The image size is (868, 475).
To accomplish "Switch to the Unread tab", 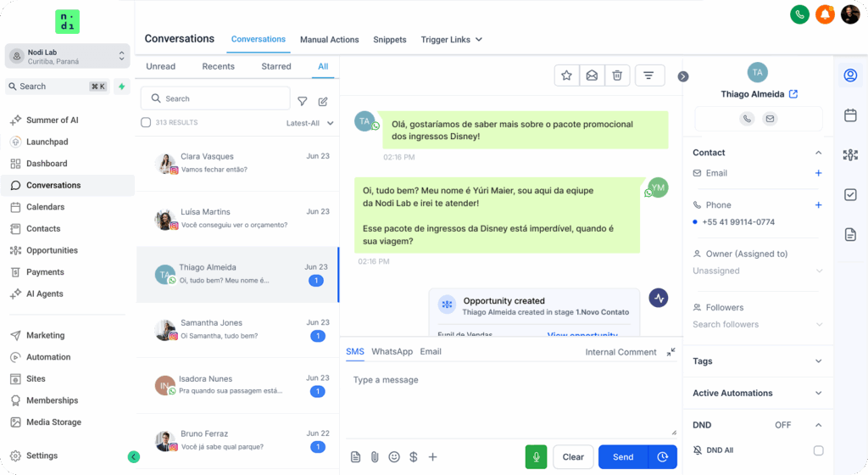I will click(160, 66).
